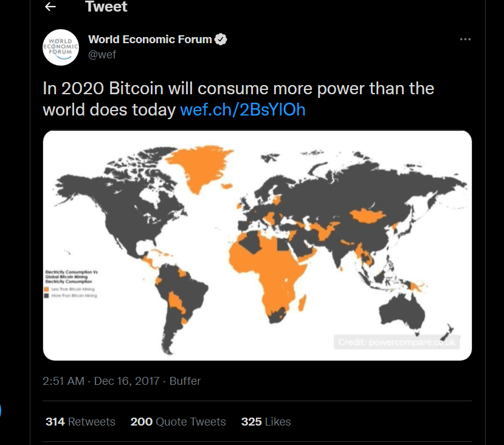The image size is (504, 445).
Task: Click the gray legend swatch for More Than Bitcoin Mining
Action: coord(46,295)
